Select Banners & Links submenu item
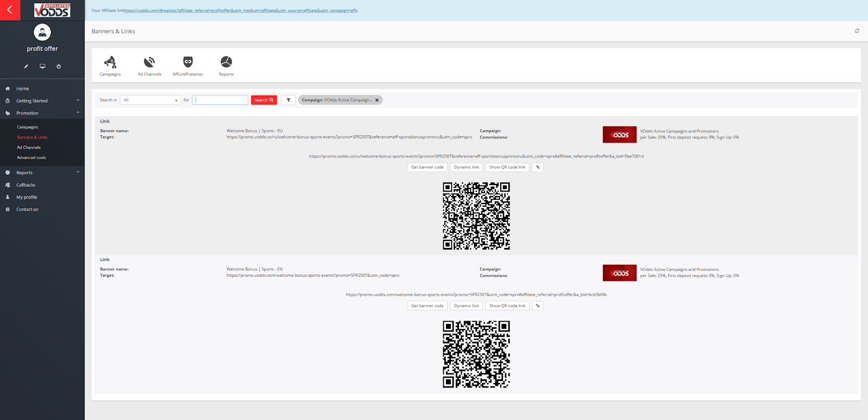This screenshot has width=868, height=420. click(x=32, y=137)
